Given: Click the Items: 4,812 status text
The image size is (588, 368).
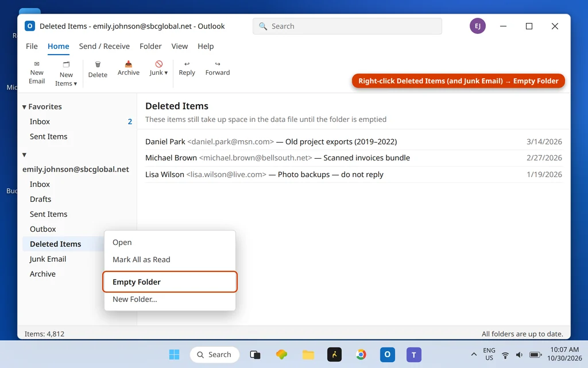Looking at the screenshot, I should pos(44,334).
